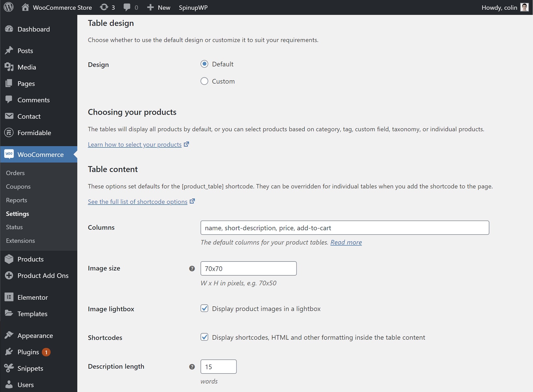The width and height of the screenshot is (533, 392).
Task: Open updates via the refresh arrows icon
Action: (104, 7)
